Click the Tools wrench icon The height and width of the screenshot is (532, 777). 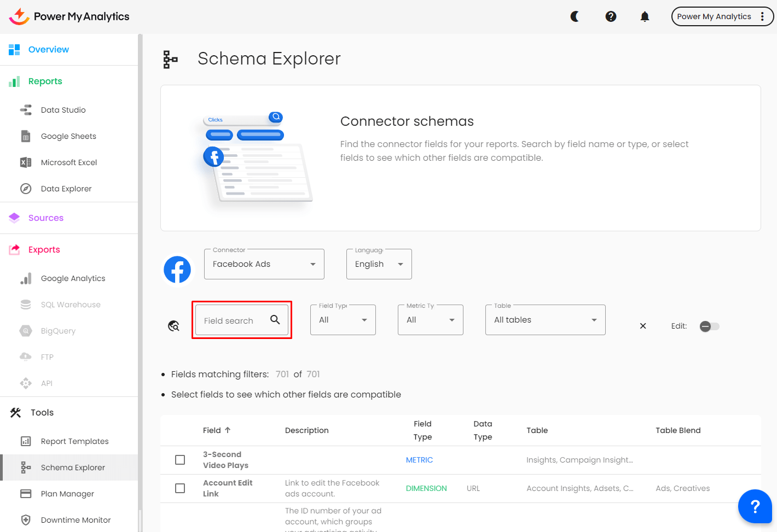point(15,413)
